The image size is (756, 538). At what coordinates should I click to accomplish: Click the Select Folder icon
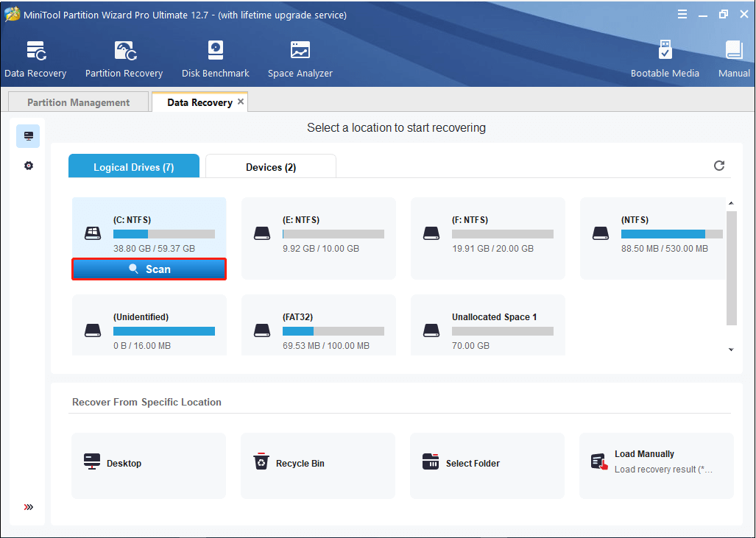(431, 461)
